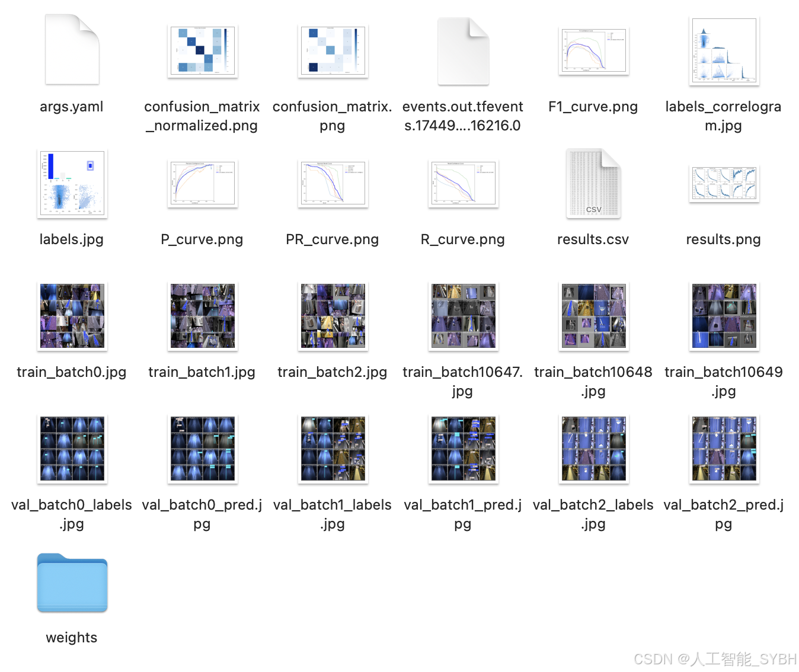This screenshot has width=799, height=672.
Task: Click the F1_curve.png file name
Action: pos(593,107)
